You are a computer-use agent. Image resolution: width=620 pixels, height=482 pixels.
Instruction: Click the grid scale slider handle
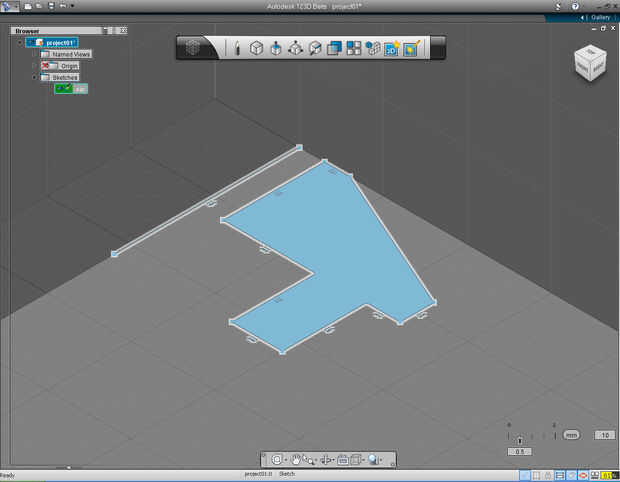520,440
